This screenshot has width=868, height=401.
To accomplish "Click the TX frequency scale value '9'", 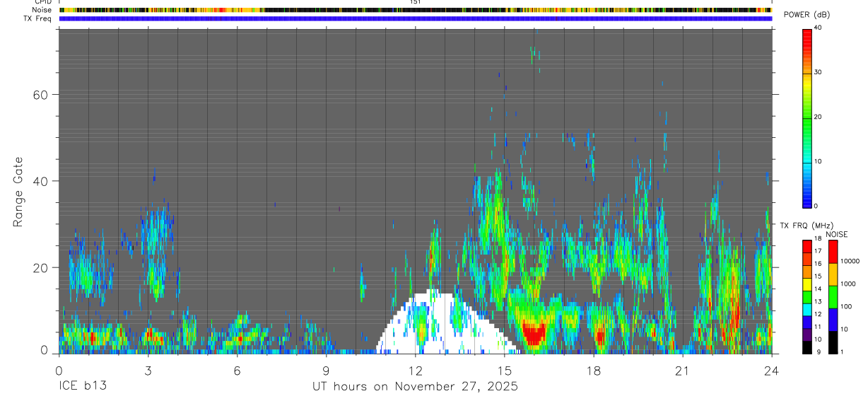I will coord(817,351).
